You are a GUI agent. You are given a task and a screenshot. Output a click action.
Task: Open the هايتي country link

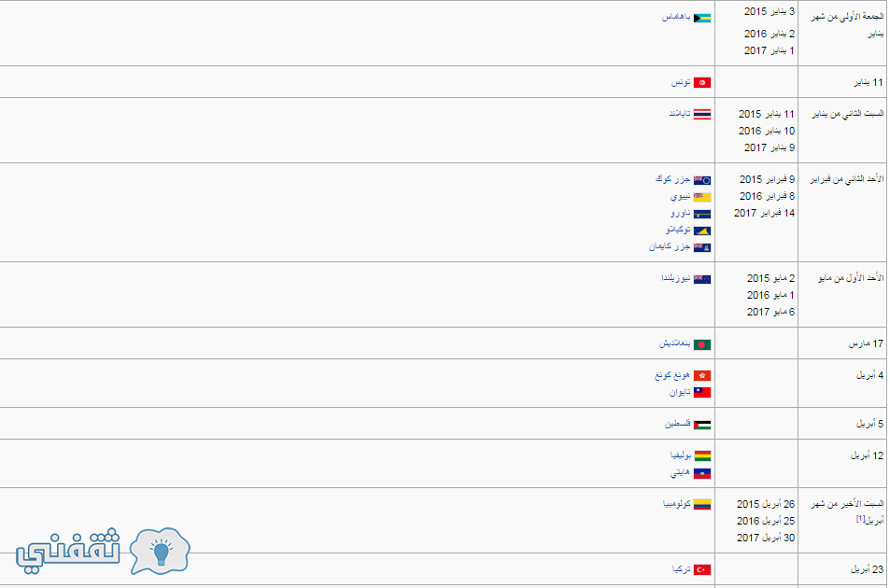[680, 472]
